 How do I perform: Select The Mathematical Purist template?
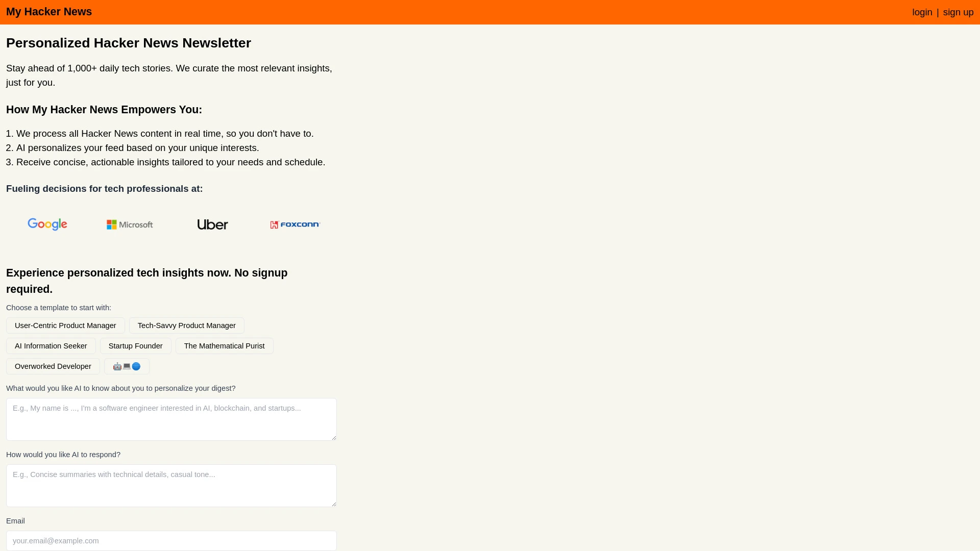224,345
